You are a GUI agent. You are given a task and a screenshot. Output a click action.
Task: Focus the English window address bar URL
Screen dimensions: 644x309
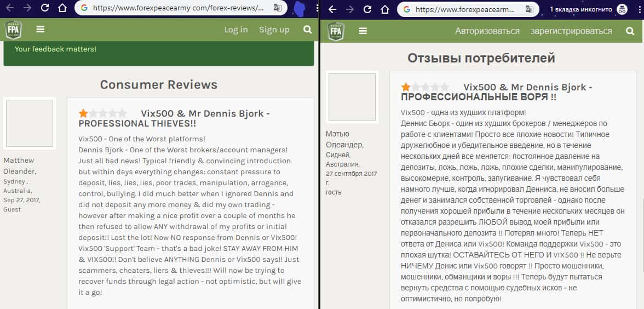tap(179, 8)
